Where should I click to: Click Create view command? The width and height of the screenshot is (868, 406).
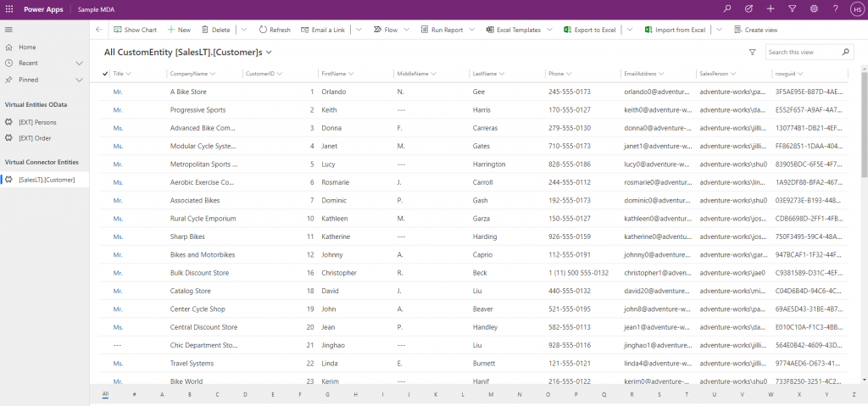pyautogui.click(x=755, y=30)
